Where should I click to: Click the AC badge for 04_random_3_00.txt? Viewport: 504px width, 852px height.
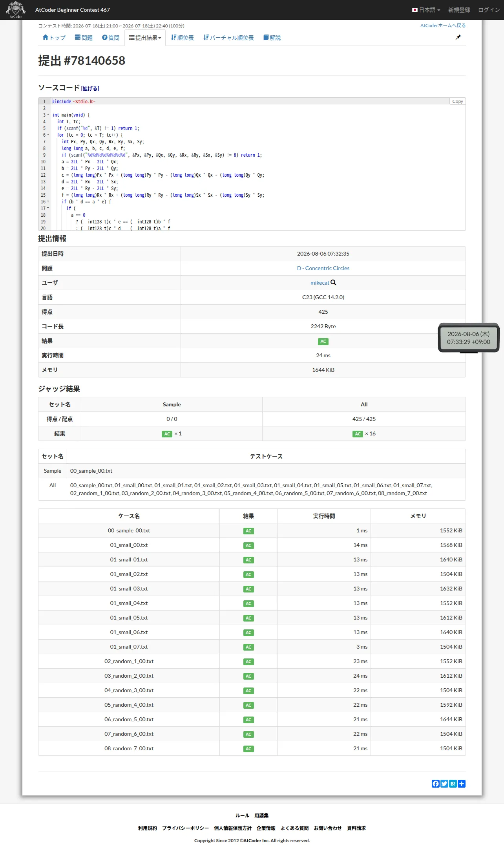[248, 691]
